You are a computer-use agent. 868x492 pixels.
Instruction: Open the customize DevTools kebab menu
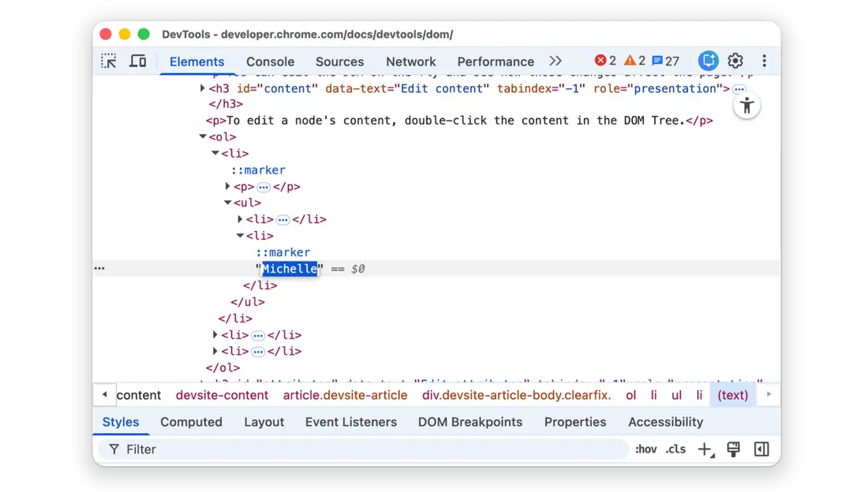coord(765,61)
